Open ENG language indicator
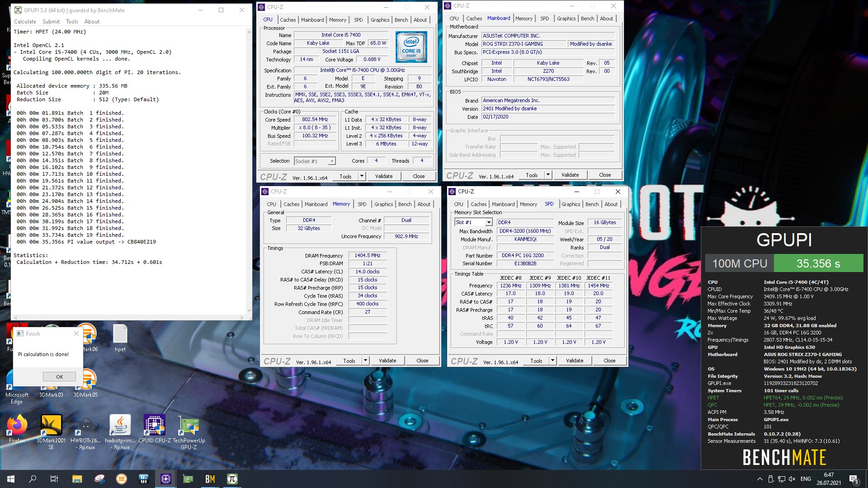This screenshot has height=488, width=868. pyautogui.click(x=806, y=479)
